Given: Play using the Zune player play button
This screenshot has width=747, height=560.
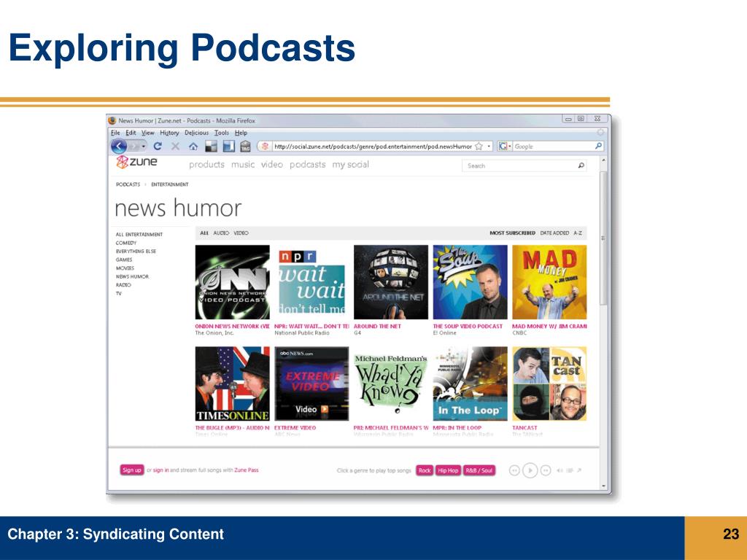Looking at the screenshot, I should [x=530, y=470].
